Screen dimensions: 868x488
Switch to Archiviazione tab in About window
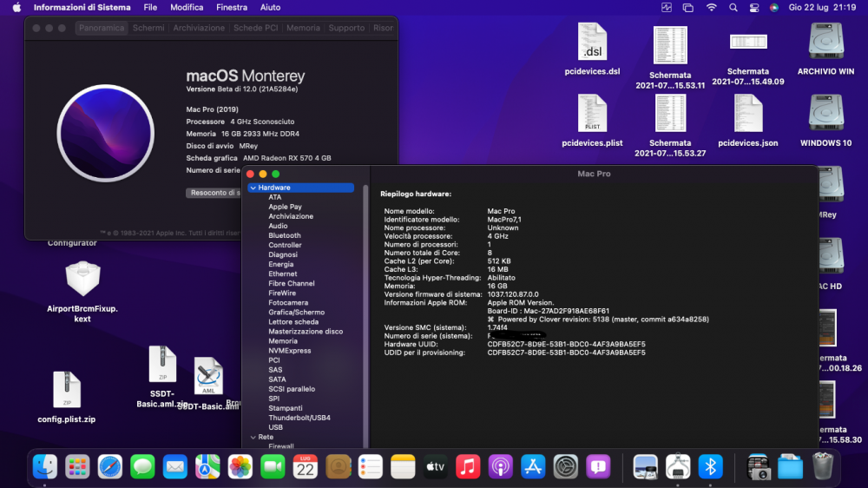(199, 28)
